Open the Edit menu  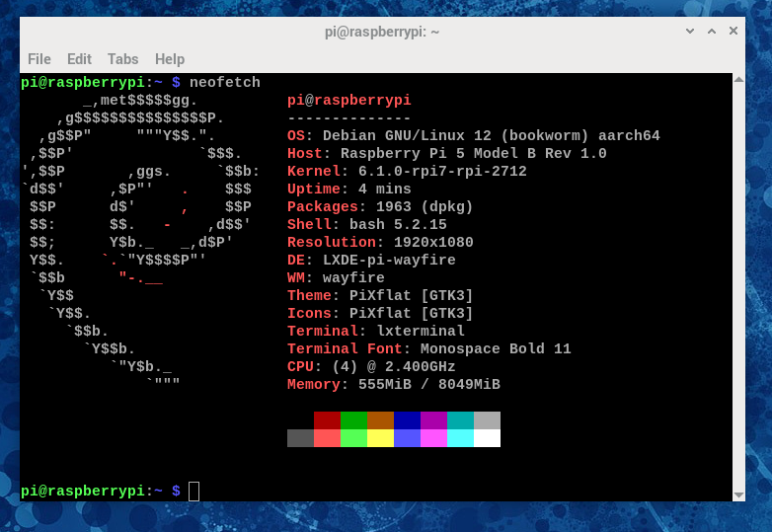click(79, 59)
